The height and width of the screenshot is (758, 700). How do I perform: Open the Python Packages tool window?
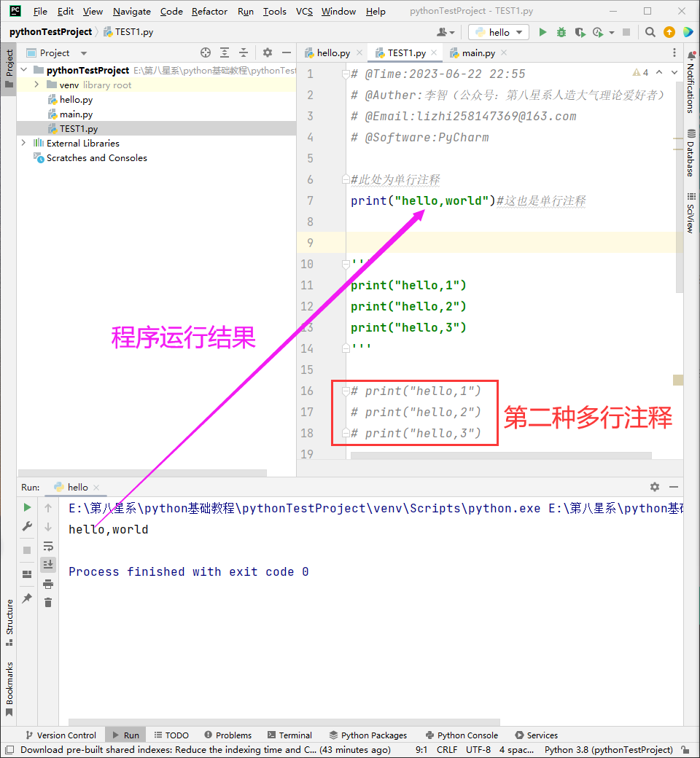coord(368,735)
